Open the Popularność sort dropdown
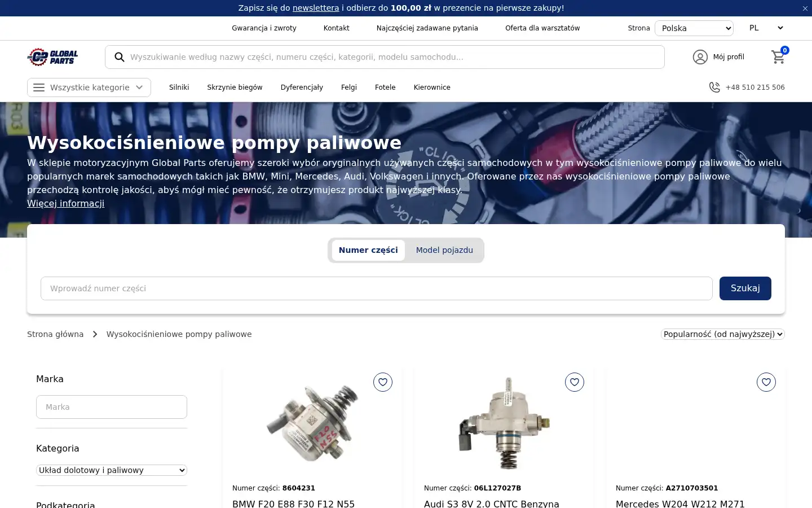 click(723, 334)
